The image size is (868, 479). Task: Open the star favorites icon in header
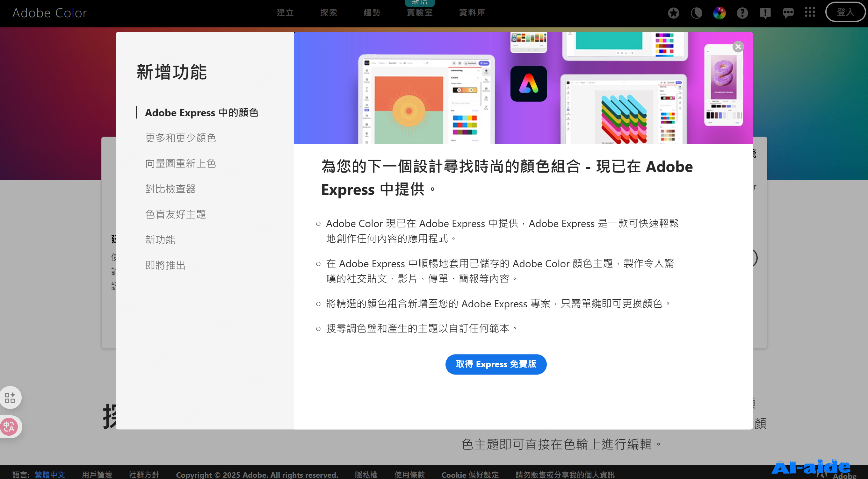673,13
